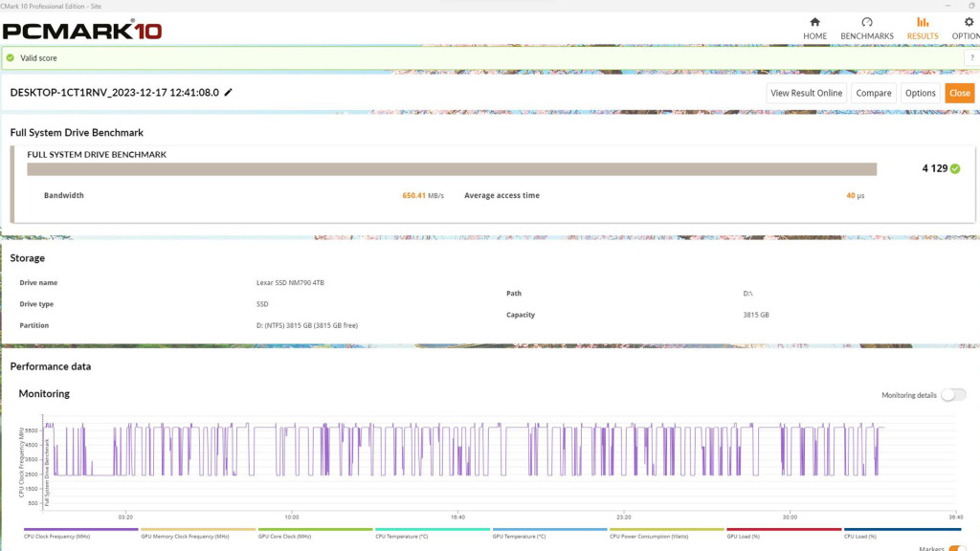
Task: Open the BENCHMARKS tab
Action: (867, 29)
